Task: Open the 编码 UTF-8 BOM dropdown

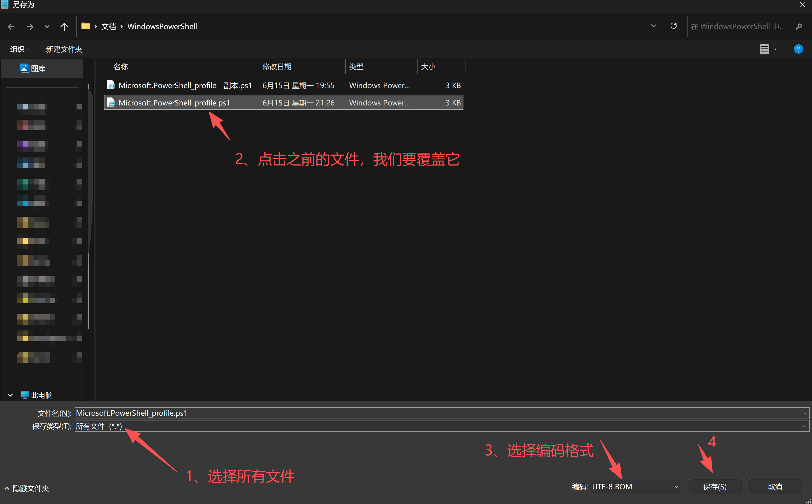Action: (636, 487)
